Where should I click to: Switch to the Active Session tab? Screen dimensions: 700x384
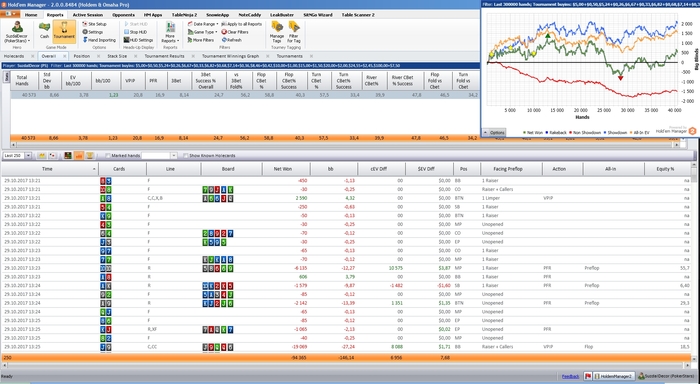click(x=88, y=15)
